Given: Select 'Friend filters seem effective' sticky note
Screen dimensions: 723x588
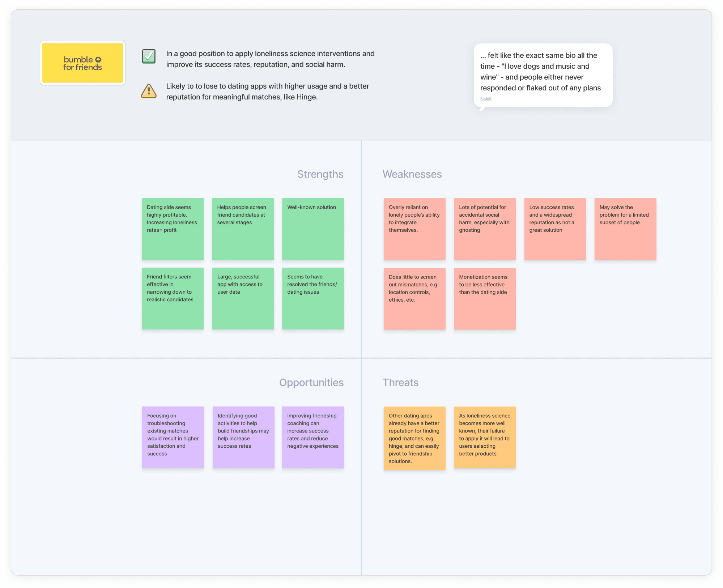Looking at the screenshot, I should (x=173, y=298).
